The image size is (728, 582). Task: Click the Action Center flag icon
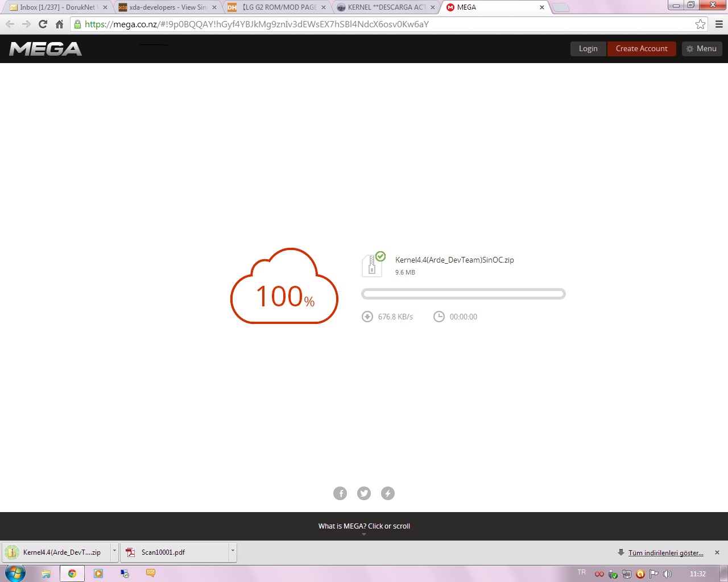point(654,574)
